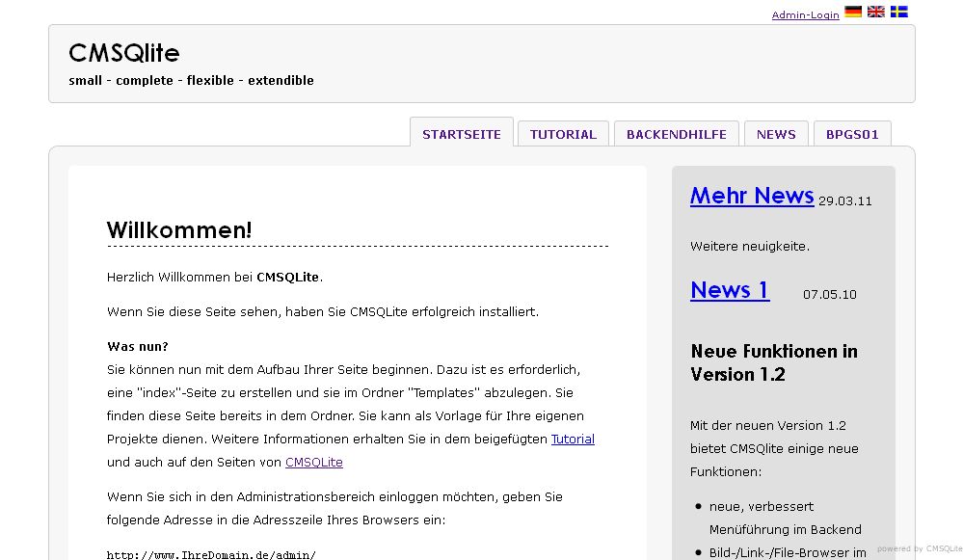
Task: Click the 29.03.11 date beside Mehr News
Action: [x=844, y=200]
